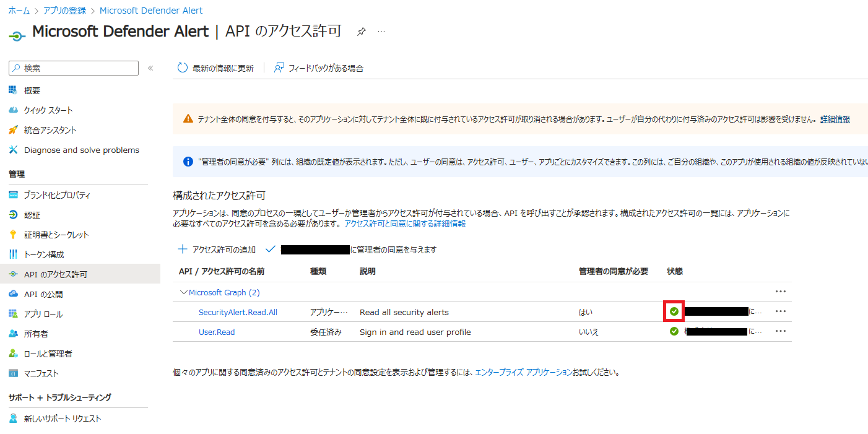Click the ロールと管理者 icon
The image size is (868, 434).
13,354
